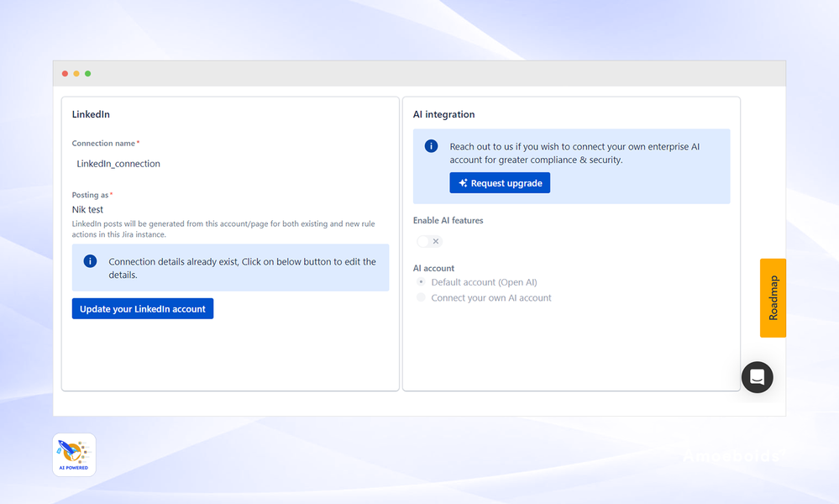Click the Reach out to us notice banner
The height and width of the screenshot is (504, 839).
(x=571, y=165)
